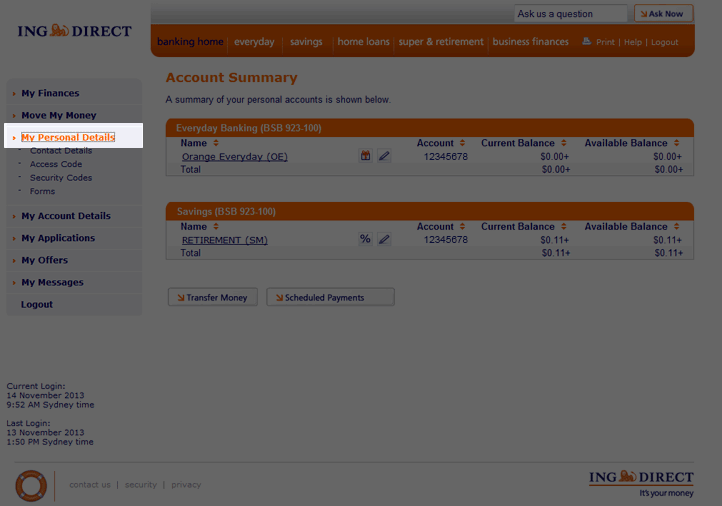The image size is (722, 506).
Task: Sort Savings by Current Balance arrows
Action: pos(563,227)
